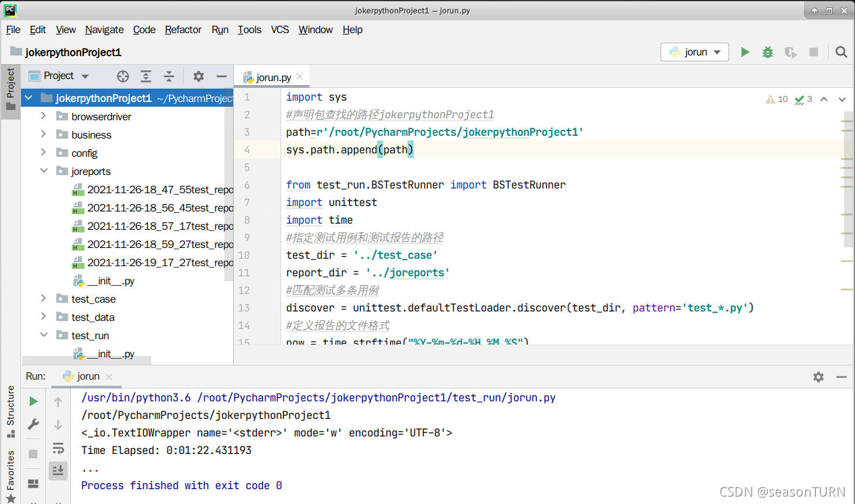Start debugging with the bug icon
855x504 pixels.
pos(768,52)
